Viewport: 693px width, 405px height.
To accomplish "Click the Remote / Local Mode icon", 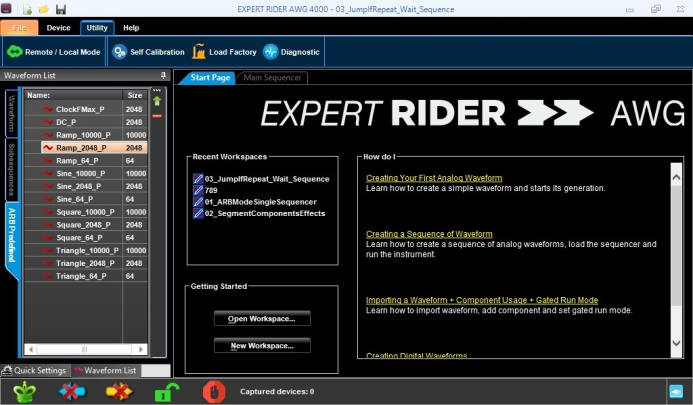I will (x=13, y=51).
